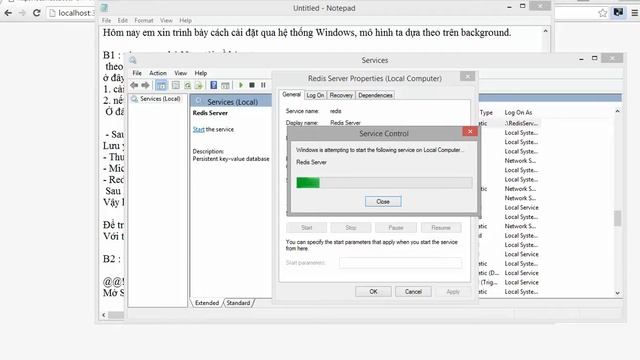The image size is (640, 360).
Task: Switch to Extended view tab
Action: [x=207, y=303]
